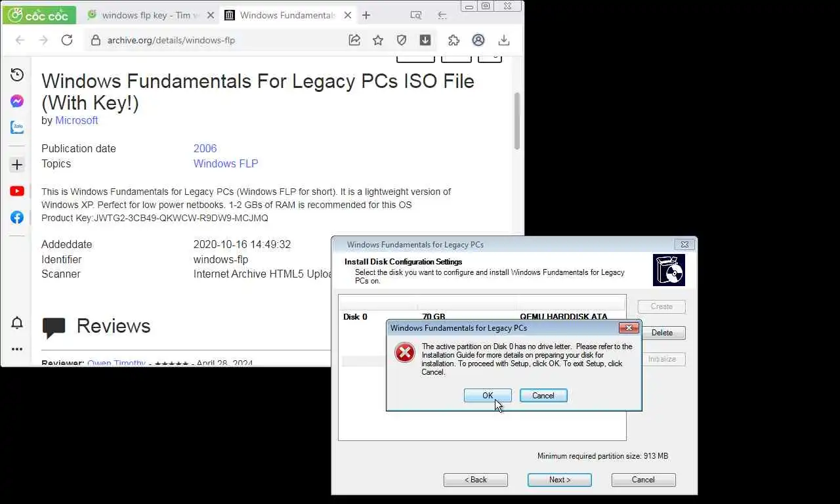Reload the archive.org page
The width and height of the screenshot is (840, 504).
[x=67, y=40]
